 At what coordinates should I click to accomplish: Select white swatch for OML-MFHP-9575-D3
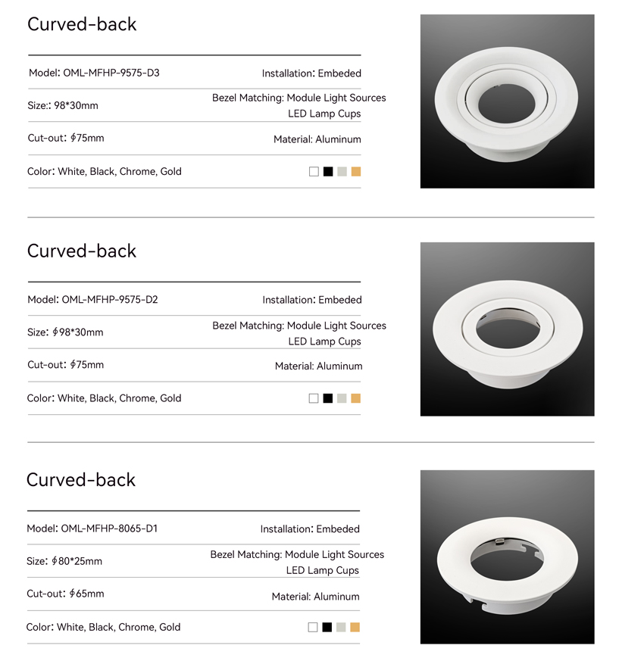[x=314, y=172]
